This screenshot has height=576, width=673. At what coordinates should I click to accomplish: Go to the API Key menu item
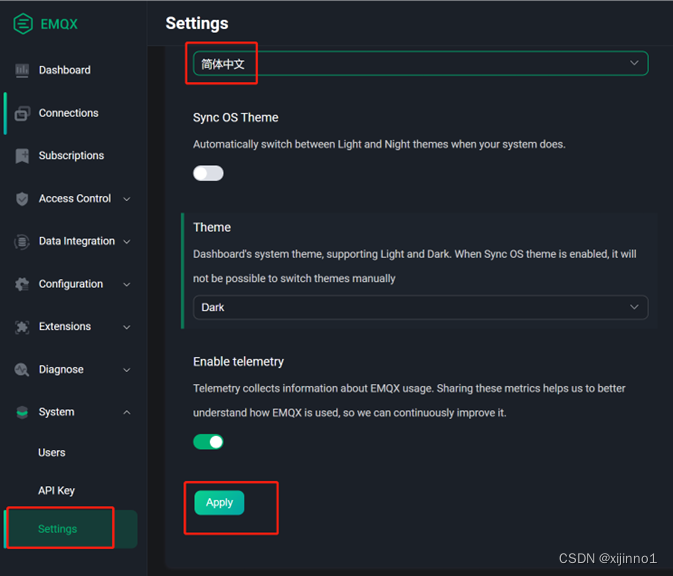[x=57, y=491]
